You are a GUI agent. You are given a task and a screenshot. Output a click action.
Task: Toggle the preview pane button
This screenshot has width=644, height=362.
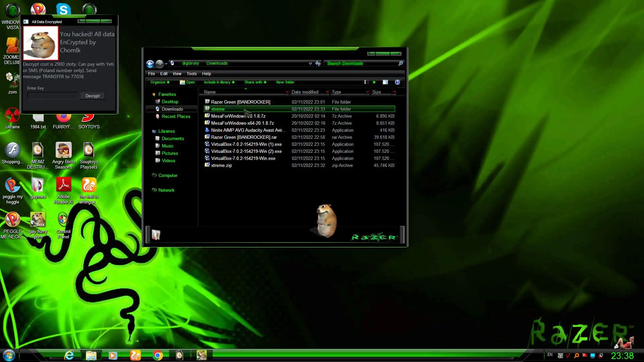coord(385,82)
